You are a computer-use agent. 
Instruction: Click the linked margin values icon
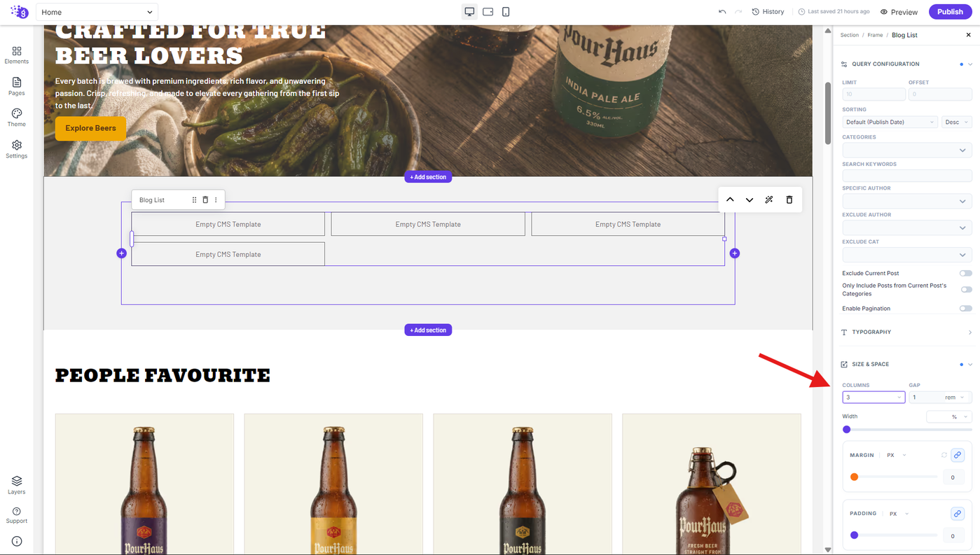958,455
